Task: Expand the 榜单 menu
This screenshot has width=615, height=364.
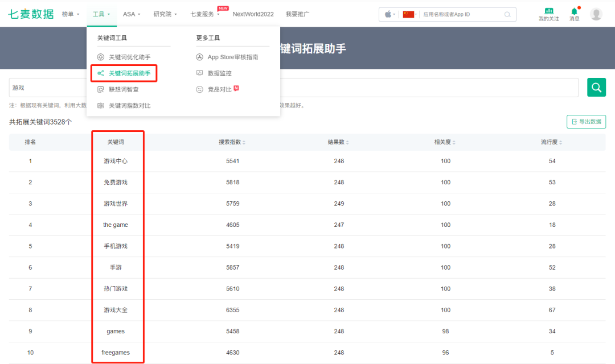Action: [x=71, y=14]
